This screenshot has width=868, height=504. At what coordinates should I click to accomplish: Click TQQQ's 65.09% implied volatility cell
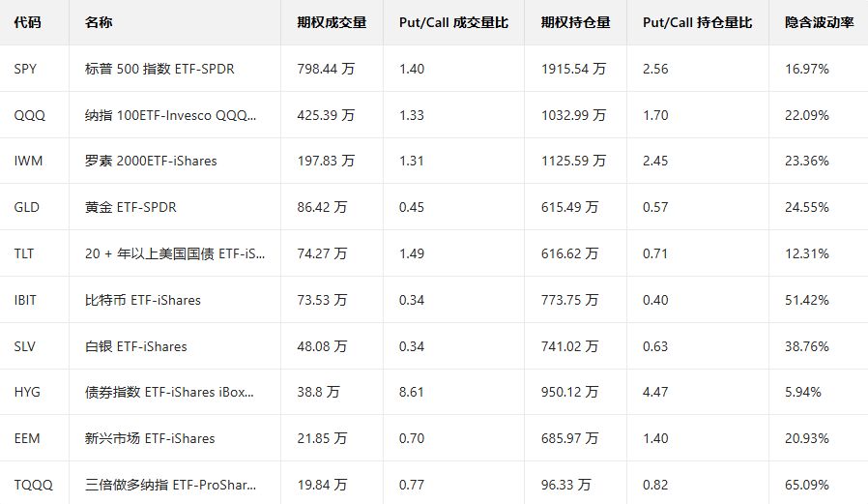[807, 485]
